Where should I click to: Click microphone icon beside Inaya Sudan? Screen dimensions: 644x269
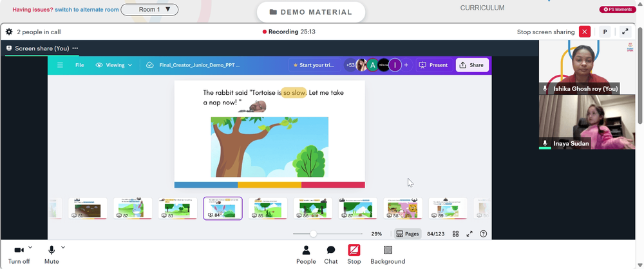click(545, 144)
